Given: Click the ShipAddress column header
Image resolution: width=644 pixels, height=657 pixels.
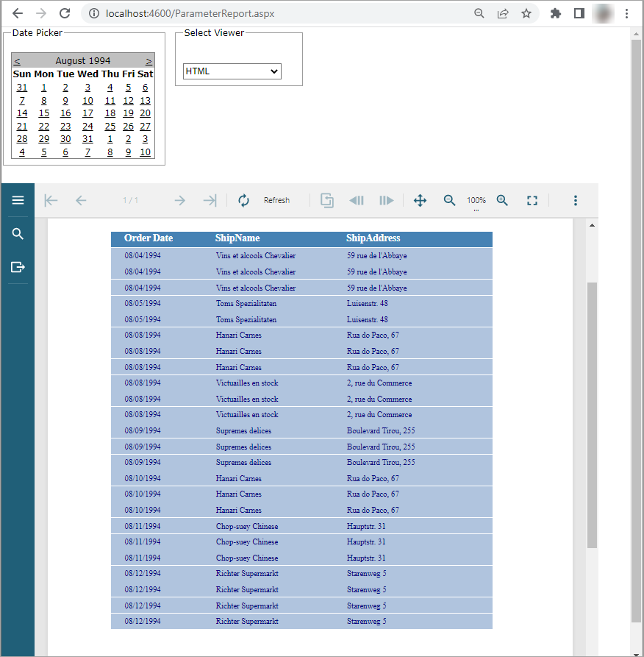Looking at the screenshot, I should [x=373, y=238].
